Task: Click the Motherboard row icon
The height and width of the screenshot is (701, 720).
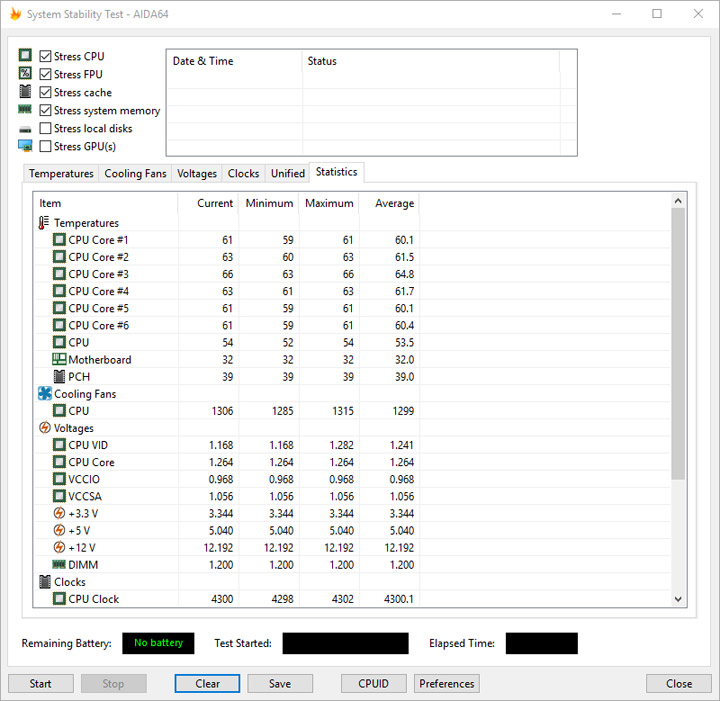Action: 59,359
